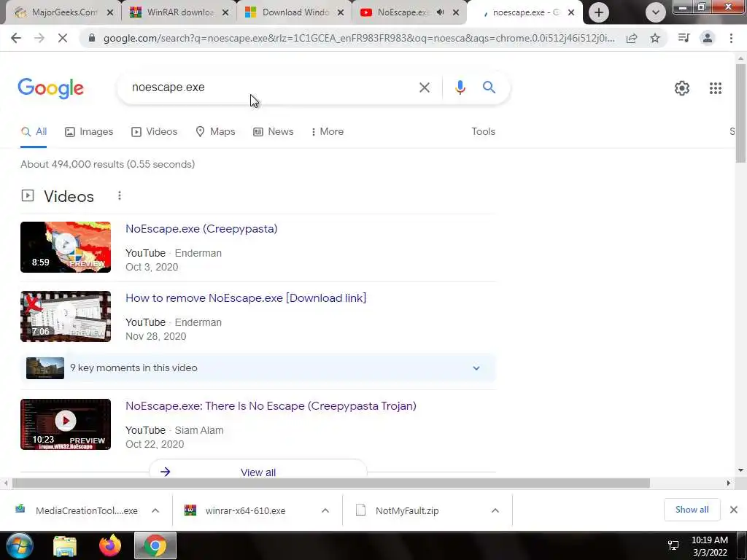Clear the Google search box

424,87
